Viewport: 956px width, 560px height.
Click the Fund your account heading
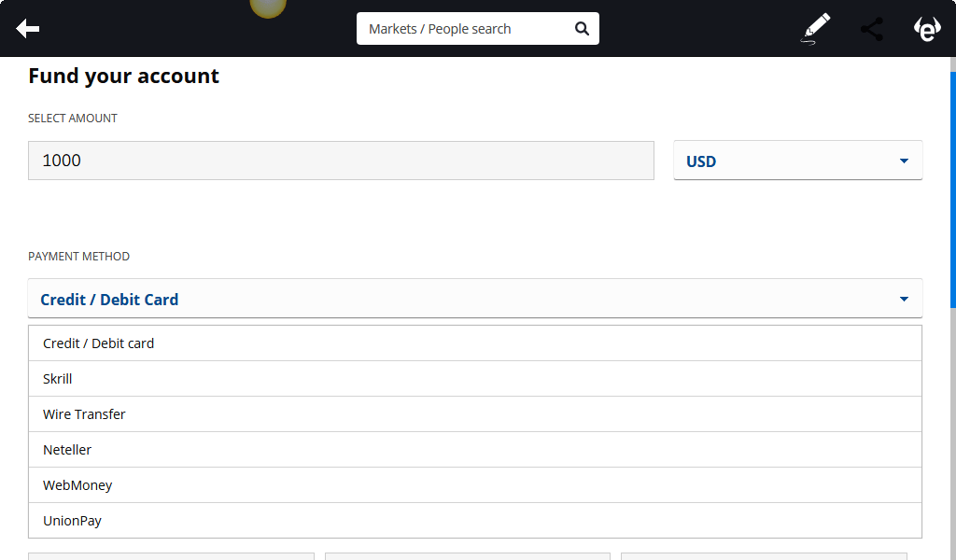tap(123, 76)
